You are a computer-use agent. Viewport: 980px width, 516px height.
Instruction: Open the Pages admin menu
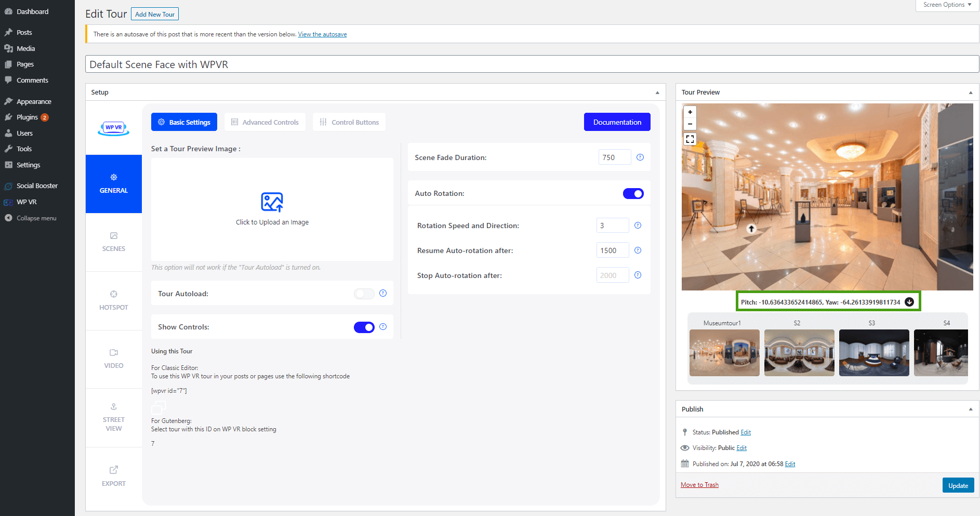(25, 64)
